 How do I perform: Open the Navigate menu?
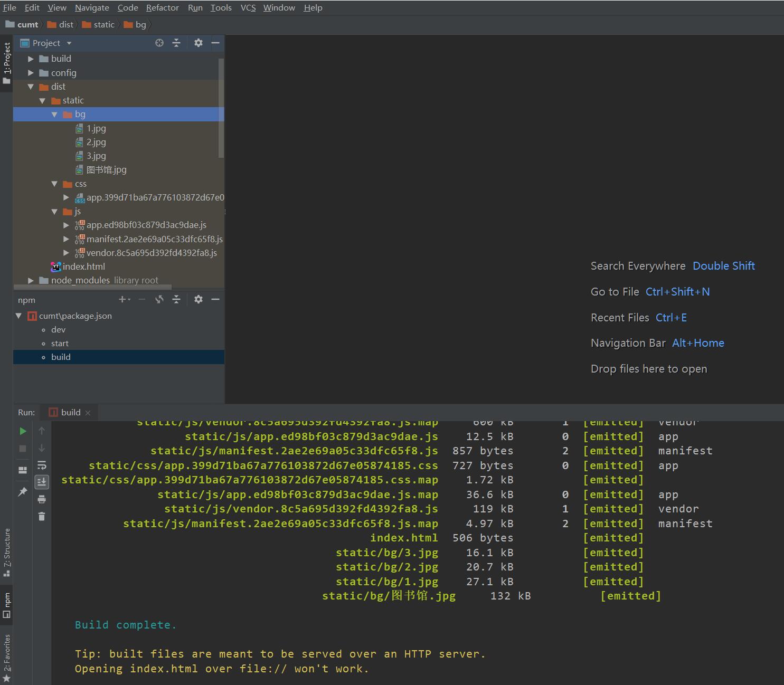(x=92, y=8)
